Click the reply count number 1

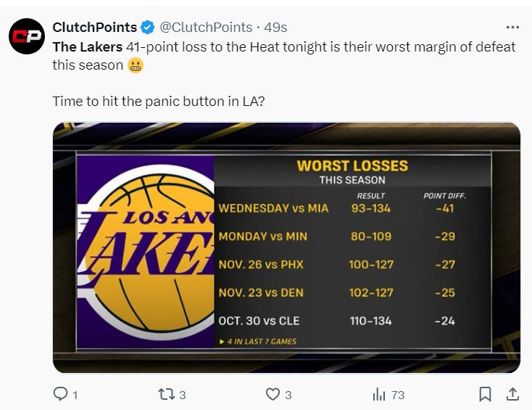[75, 395]
